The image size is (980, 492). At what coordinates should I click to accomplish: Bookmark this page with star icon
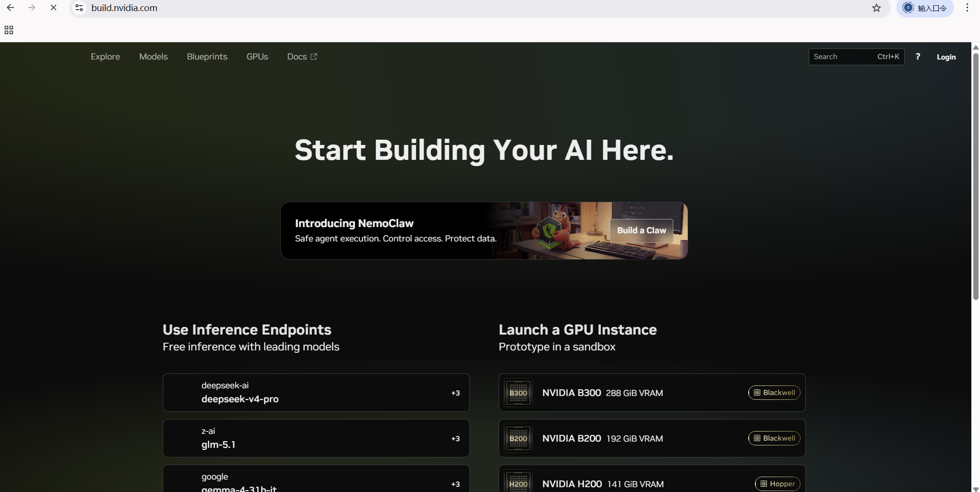[876, 8]
